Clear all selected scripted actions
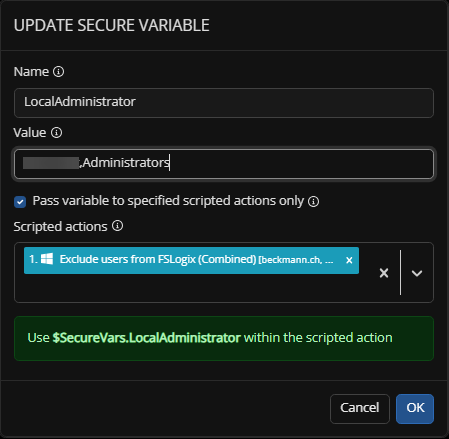The width and height of the screenshot is (449, 439). (x=384, y=273)
